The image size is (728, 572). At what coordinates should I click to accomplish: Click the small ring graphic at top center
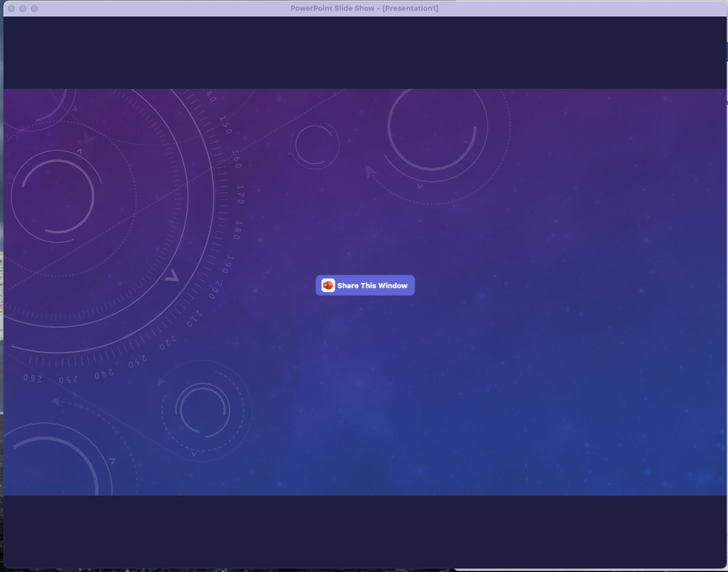314,146
